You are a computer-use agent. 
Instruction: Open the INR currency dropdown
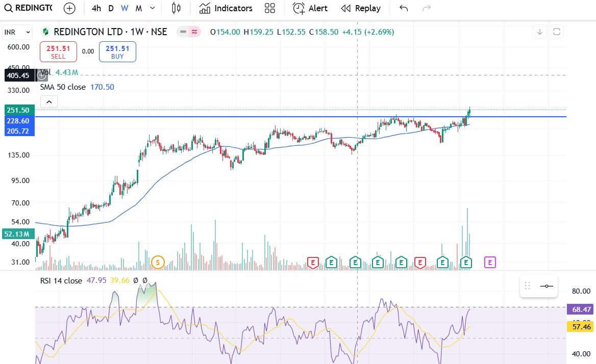point(17,32)
